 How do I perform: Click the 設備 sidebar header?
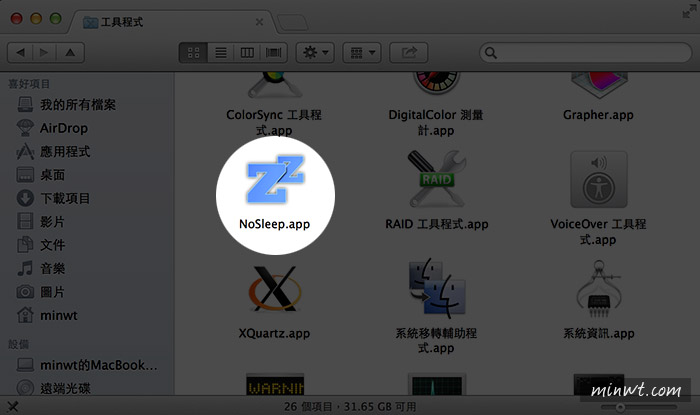19,344
